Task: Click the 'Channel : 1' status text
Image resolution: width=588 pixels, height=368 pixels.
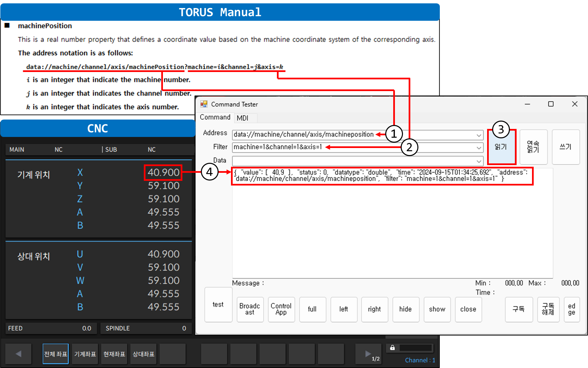Action: click(x=420, y=360)
